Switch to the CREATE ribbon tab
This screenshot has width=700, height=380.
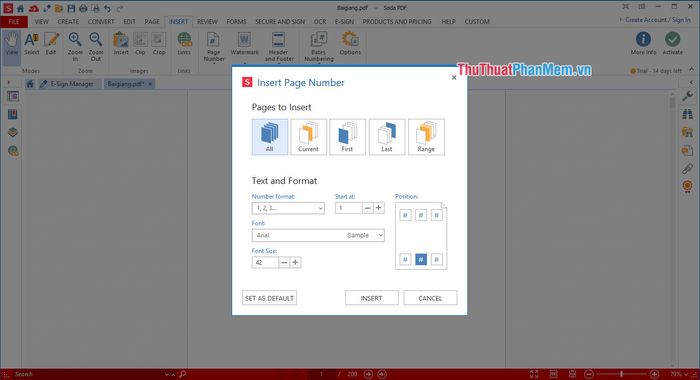(x=68, y=21)
